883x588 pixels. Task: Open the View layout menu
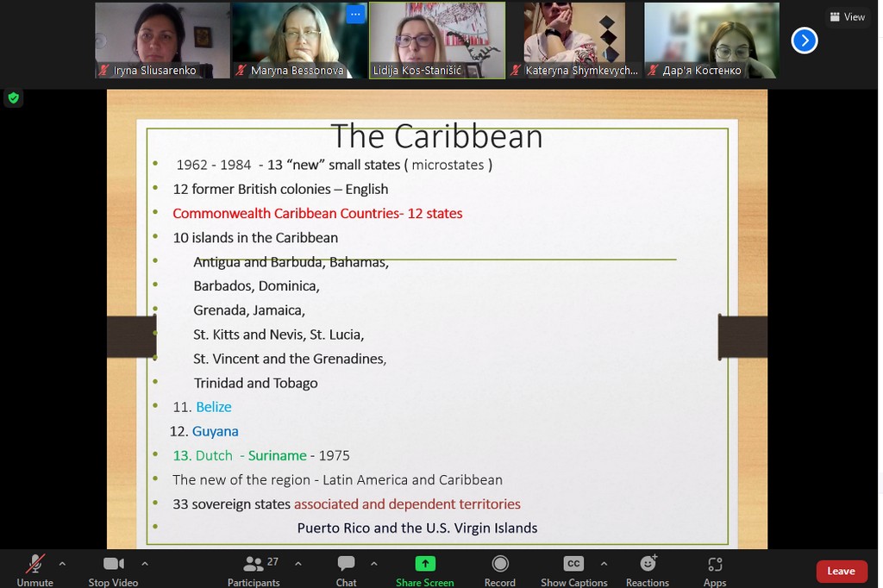click(847, 17)
